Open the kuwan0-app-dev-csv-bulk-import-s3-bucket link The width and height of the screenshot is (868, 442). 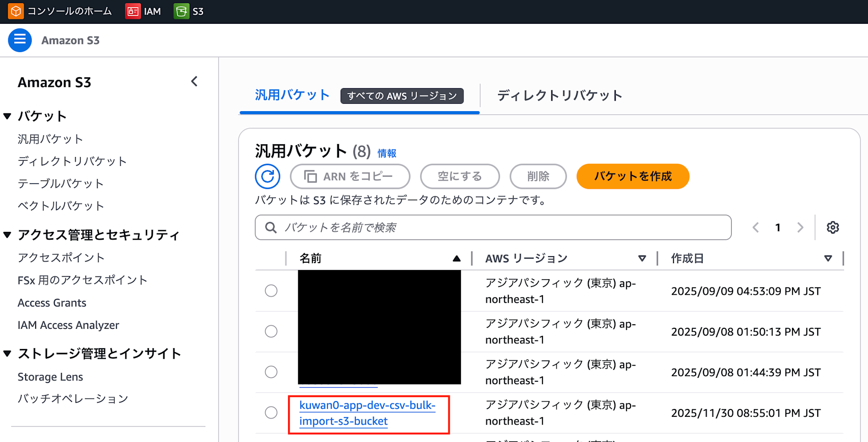[x=368, y=413]
